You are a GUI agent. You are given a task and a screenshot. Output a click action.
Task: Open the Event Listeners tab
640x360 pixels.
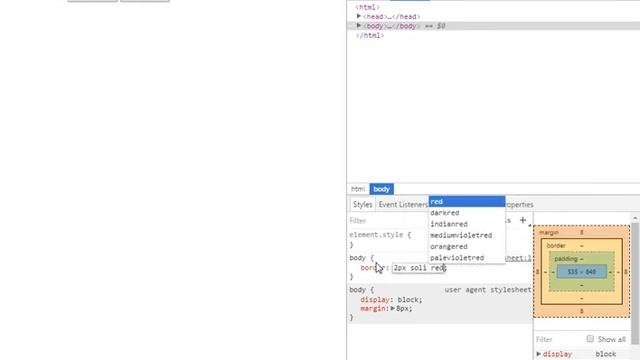coord(402,204)
